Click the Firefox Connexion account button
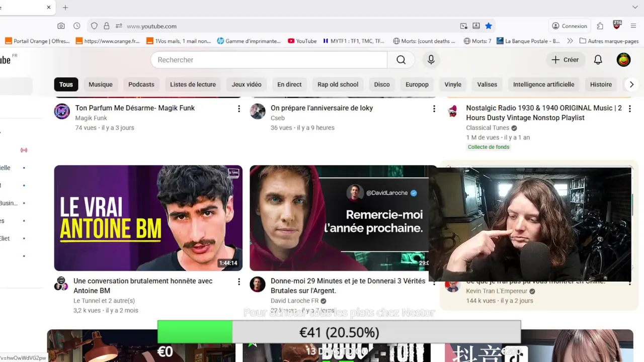Image resolution: width=644 pixels, height=362 pixels. point(570,26)
